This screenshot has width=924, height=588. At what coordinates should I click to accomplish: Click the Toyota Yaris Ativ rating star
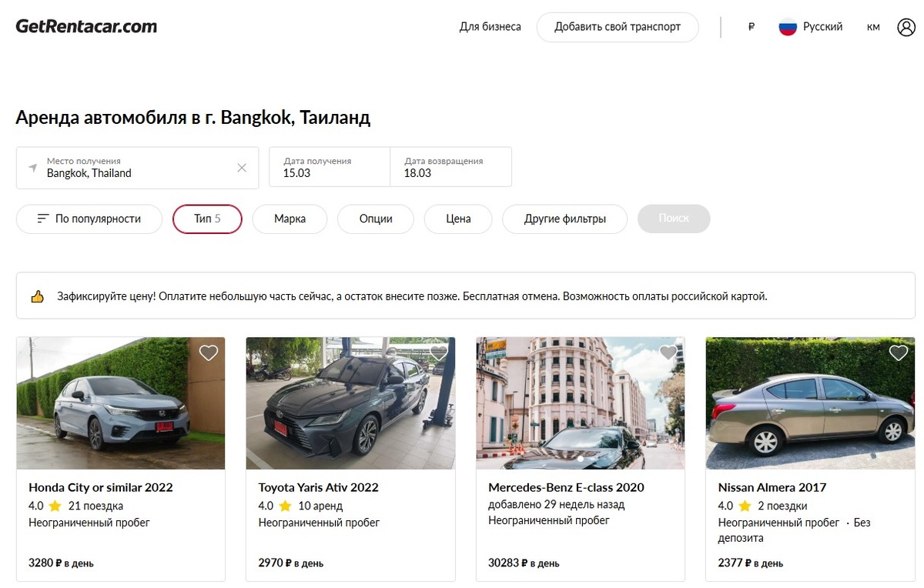285,506
